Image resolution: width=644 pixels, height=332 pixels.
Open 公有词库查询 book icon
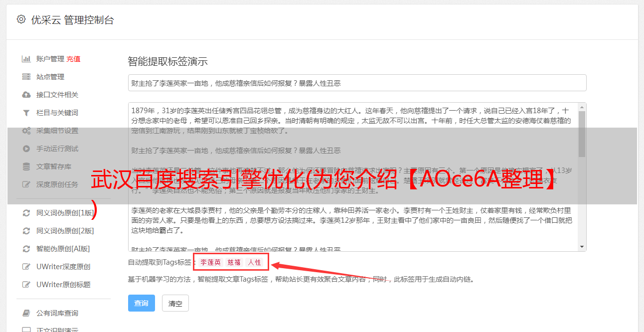(x=26, y=313)
